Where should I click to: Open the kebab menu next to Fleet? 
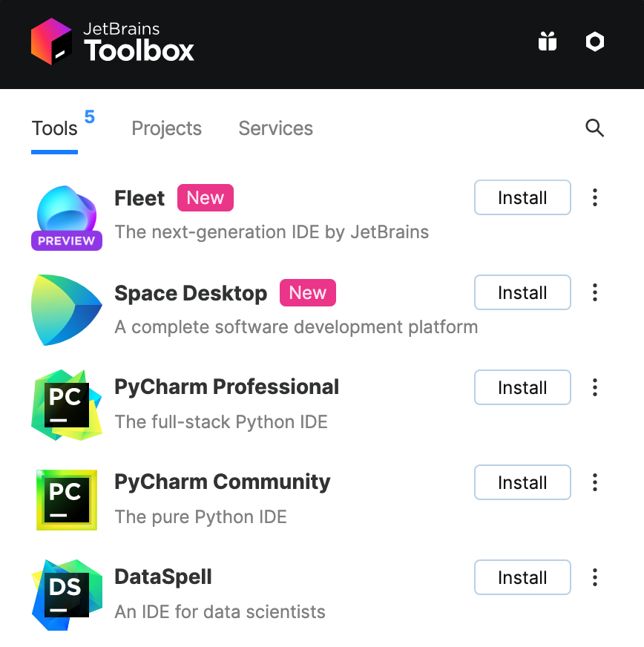click(x=595, y=197)
